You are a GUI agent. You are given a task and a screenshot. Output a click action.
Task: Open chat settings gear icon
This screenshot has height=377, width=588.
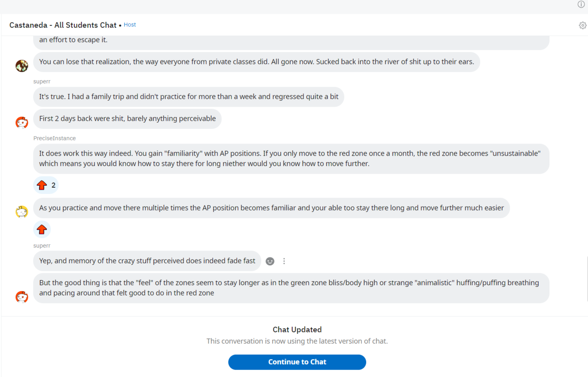pyautogui.click(x=583, y=25)
